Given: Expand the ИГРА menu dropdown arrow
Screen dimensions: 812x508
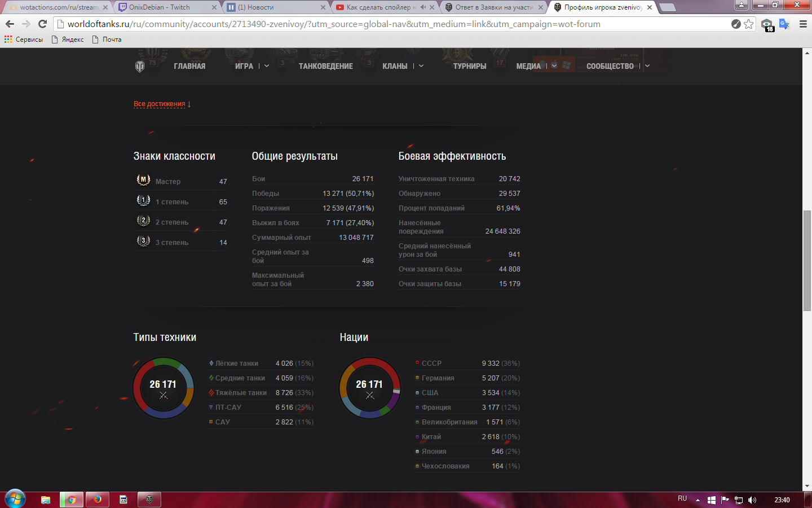Looking at the screenshot, I should 267,66.
